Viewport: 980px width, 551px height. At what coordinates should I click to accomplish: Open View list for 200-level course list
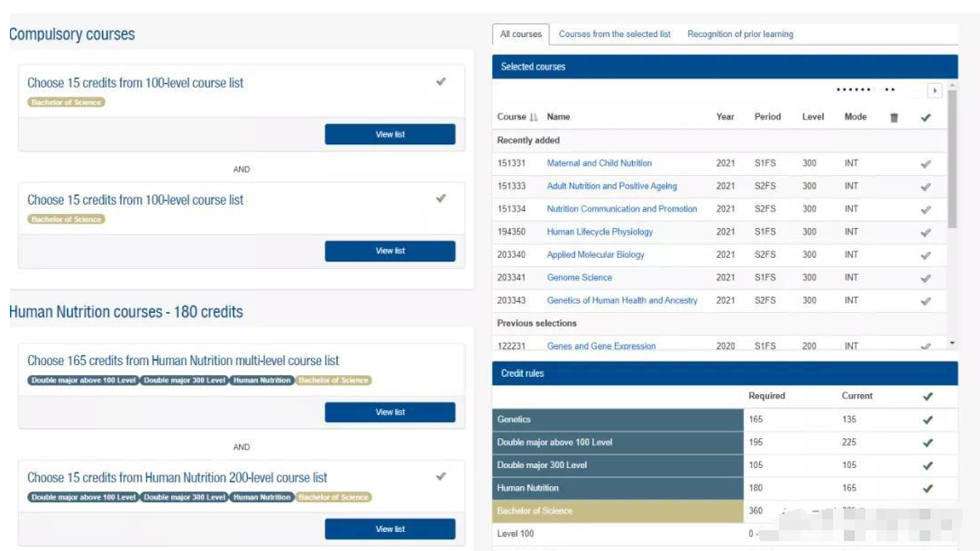point(390,529)
